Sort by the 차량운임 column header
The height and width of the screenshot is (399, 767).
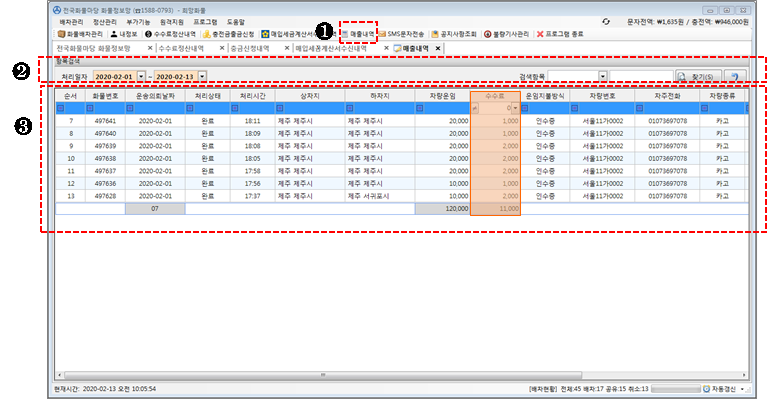click(x=442, y=96)
